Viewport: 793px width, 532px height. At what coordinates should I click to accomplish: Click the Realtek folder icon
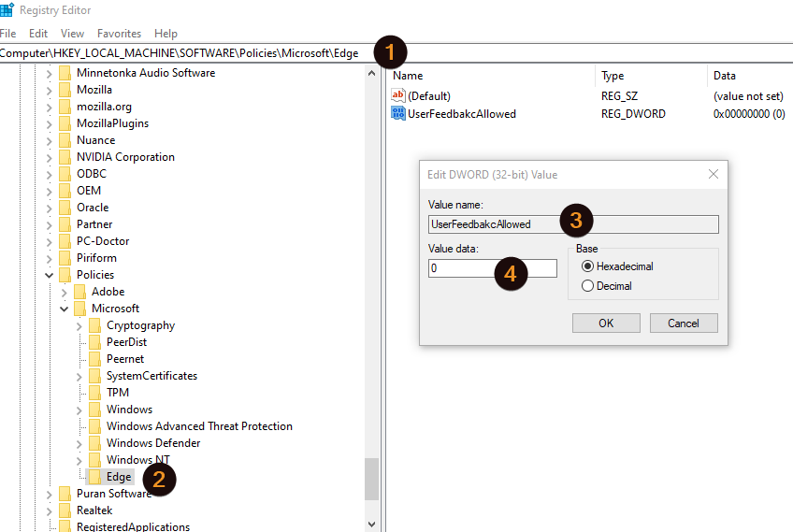click(65, 510)
